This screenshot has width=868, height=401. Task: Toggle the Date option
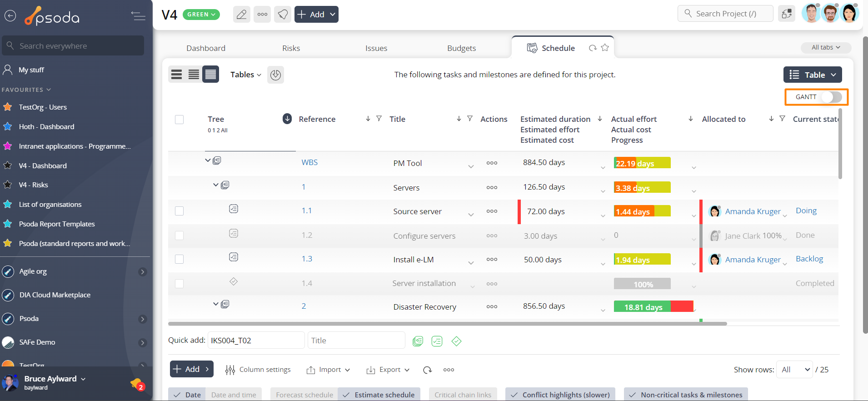[187, 395]
